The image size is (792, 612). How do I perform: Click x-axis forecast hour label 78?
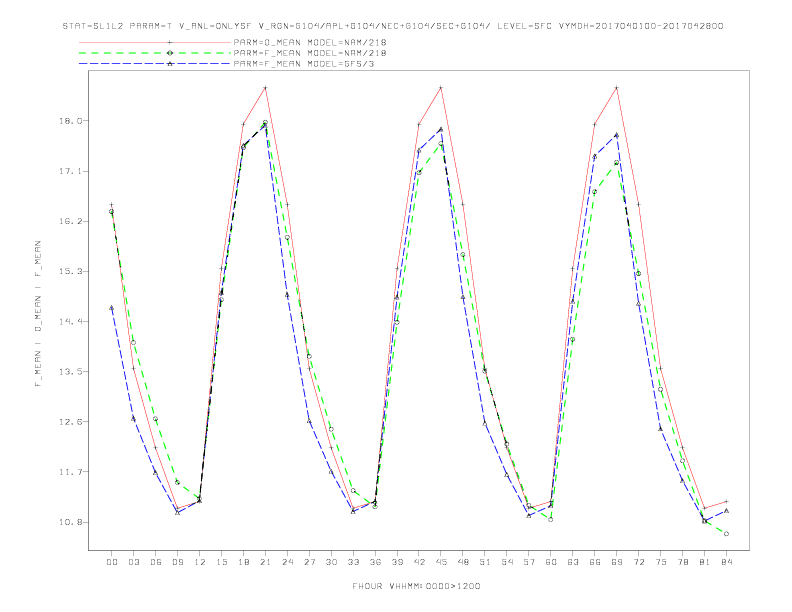(x=683, y=562)
